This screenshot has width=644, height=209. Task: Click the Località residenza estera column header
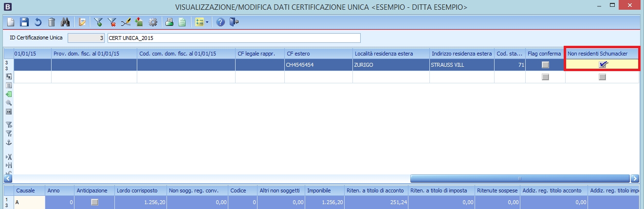coord(391,53)
